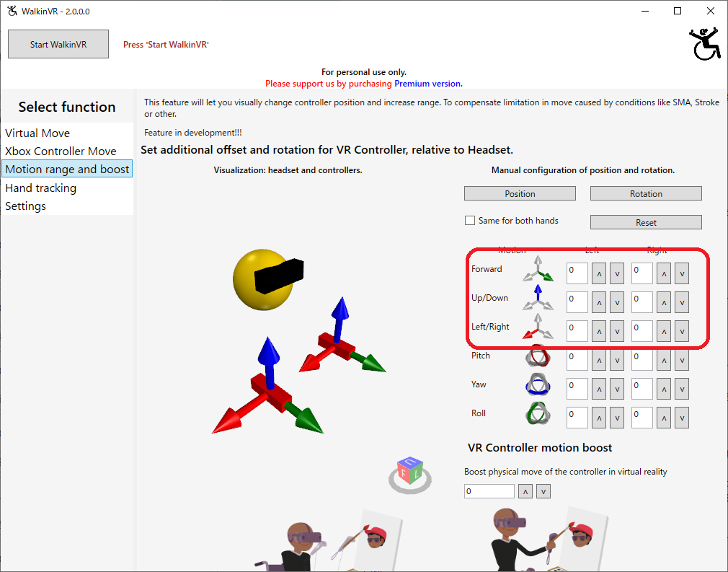The height and width of the screenshot is (572, 728).
Task: Increase Pitch value for Left hand
Action: pos(599,360)
